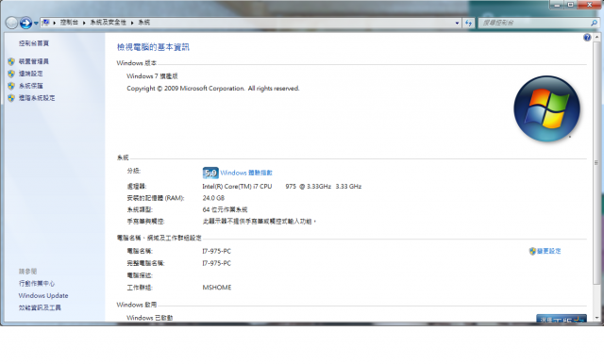Click the vertical scrollbar thumb
604x364 pixels.
click(x=596, y=163)
